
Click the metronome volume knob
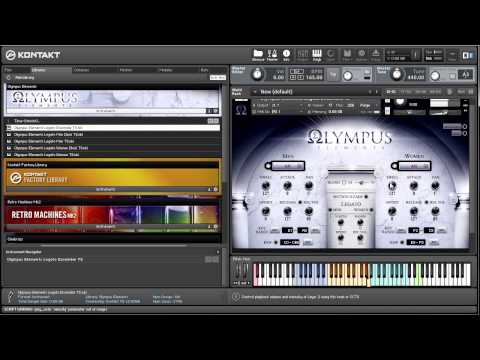(348, 76)
